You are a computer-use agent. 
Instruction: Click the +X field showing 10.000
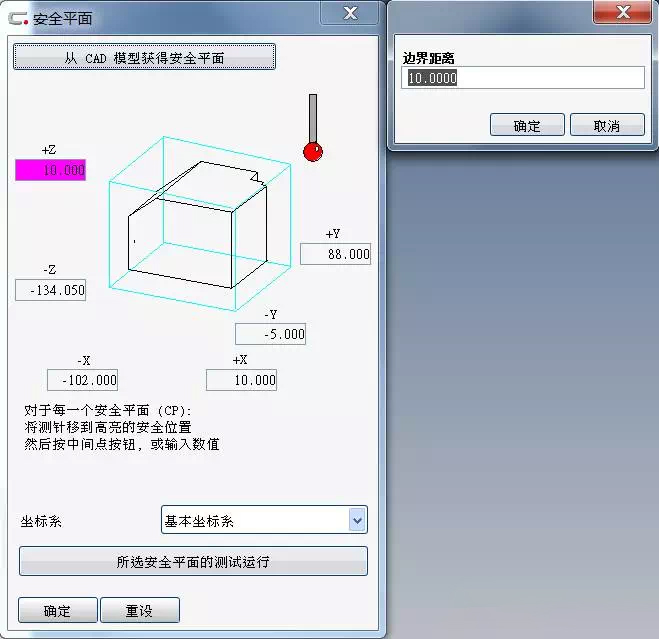(241, 380)
